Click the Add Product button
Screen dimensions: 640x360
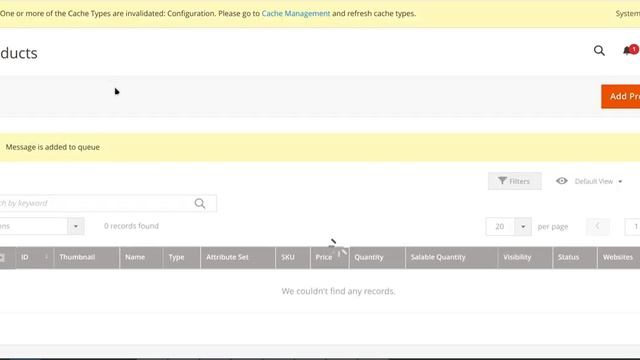(620, 96)
